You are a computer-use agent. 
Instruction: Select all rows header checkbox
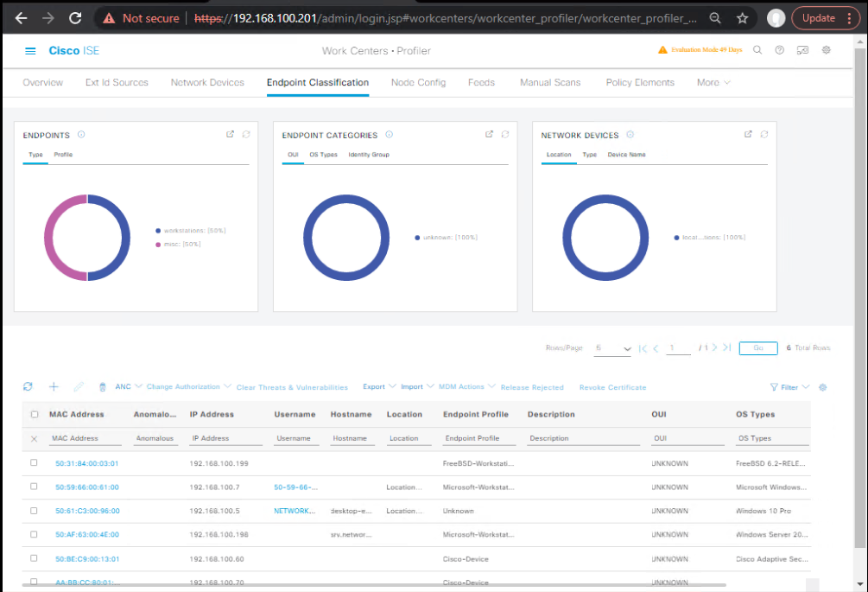[x=35, y=414]
